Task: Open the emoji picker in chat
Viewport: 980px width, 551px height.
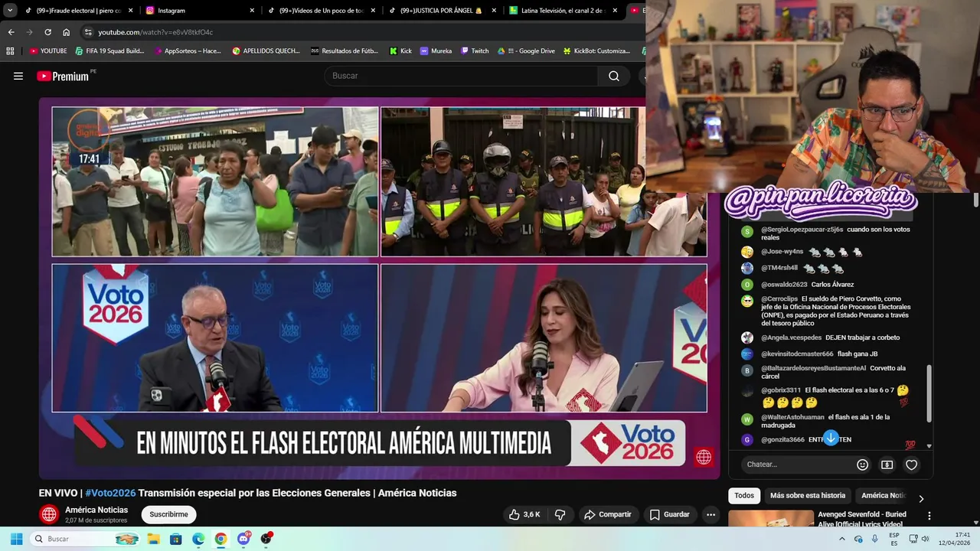Action: click(862, 465)
